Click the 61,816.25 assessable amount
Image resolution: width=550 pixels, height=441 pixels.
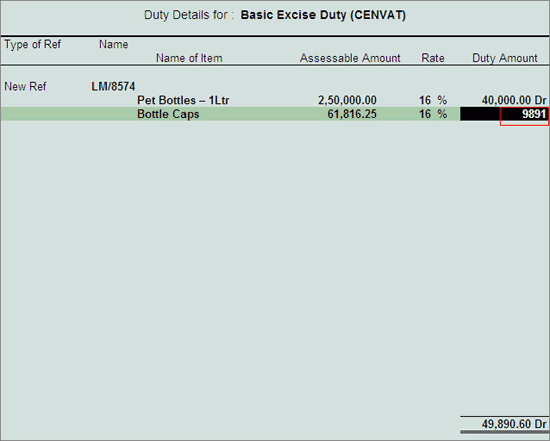(x=352, y=114)
